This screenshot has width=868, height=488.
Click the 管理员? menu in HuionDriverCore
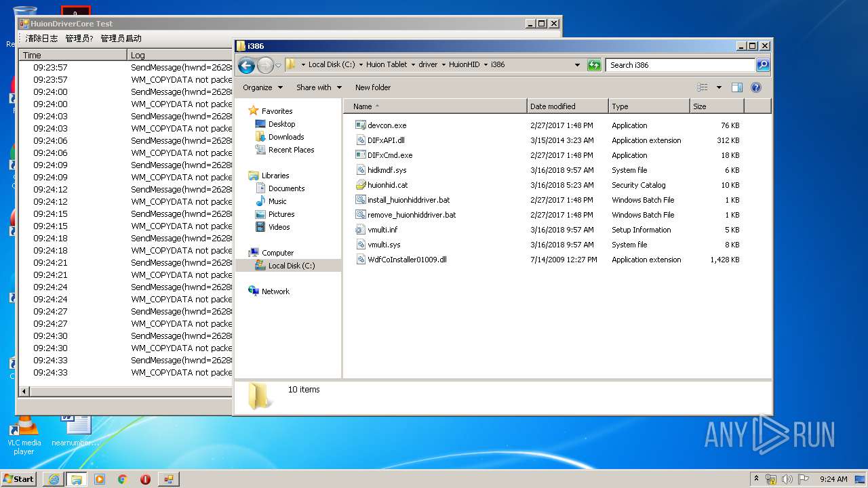79,39
